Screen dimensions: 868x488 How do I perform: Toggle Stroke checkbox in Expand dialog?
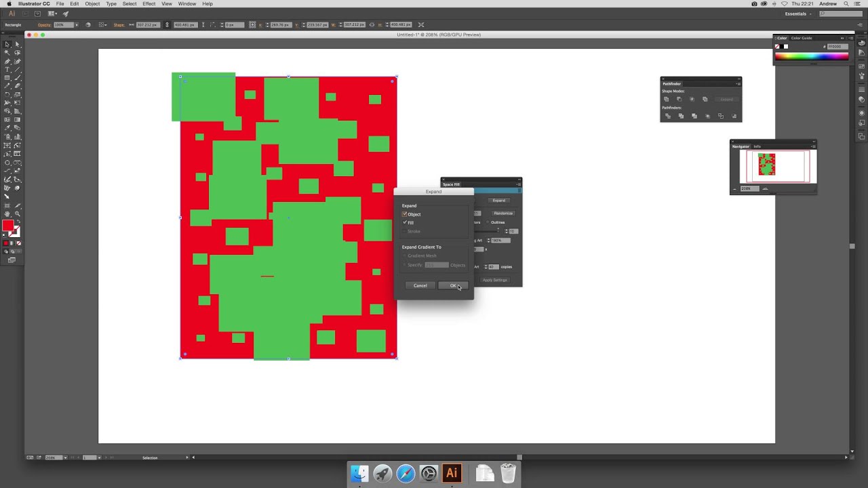pyautogui.click(x=405, y=231)
